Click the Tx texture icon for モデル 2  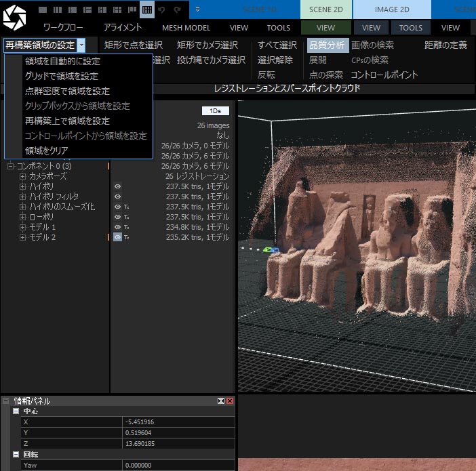127,237
